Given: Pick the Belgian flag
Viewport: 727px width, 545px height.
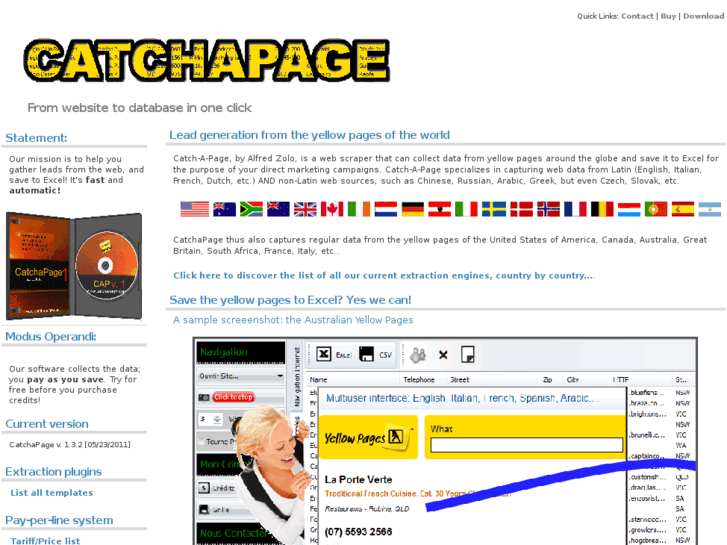Looking at the screenshot, I should click(x=602, y=209).
